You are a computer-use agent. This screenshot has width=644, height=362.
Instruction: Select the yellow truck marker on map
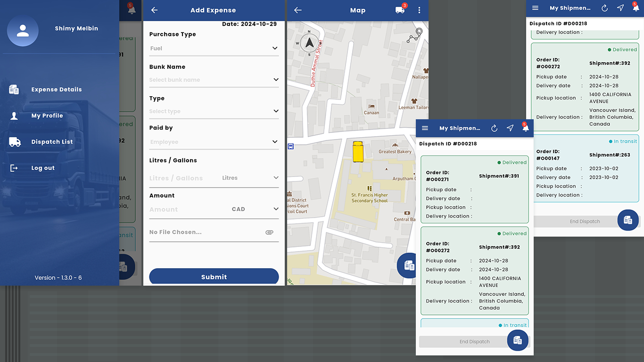[358, 151]
